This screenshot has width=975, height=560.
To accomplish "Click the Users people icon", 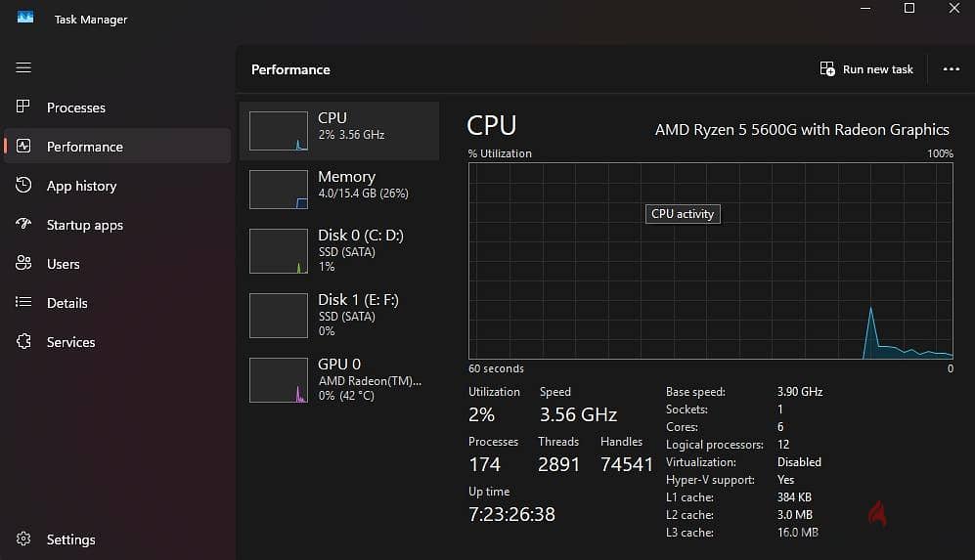I will pyautogui.click(x=23, y=263).
